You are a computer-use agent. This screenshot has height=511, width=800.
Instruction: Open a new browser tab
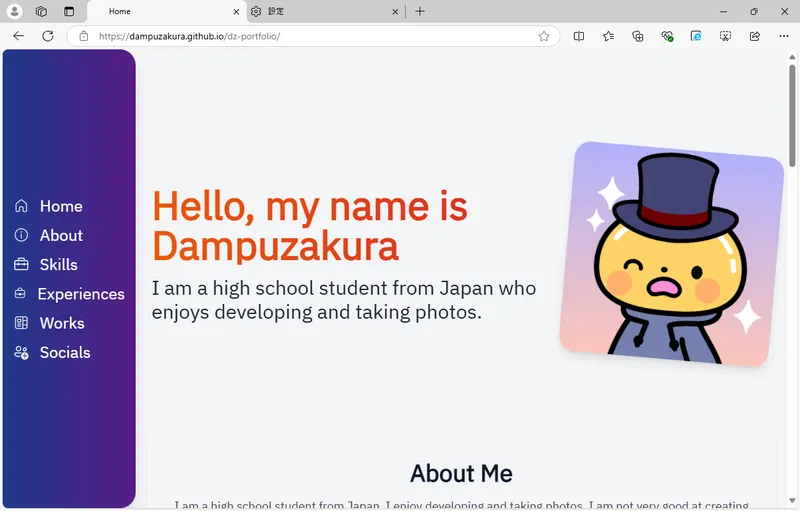(420, 11)
